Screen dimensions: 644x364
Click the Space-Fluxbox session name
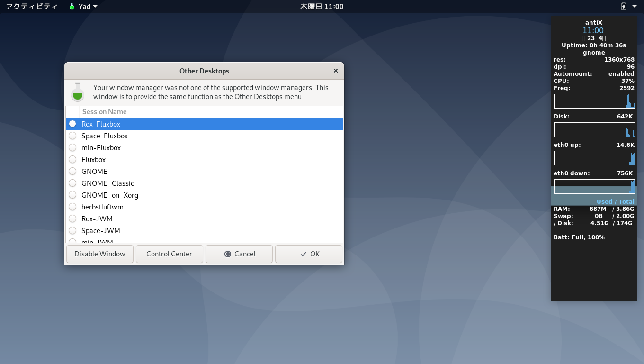(x=105, y=136)
